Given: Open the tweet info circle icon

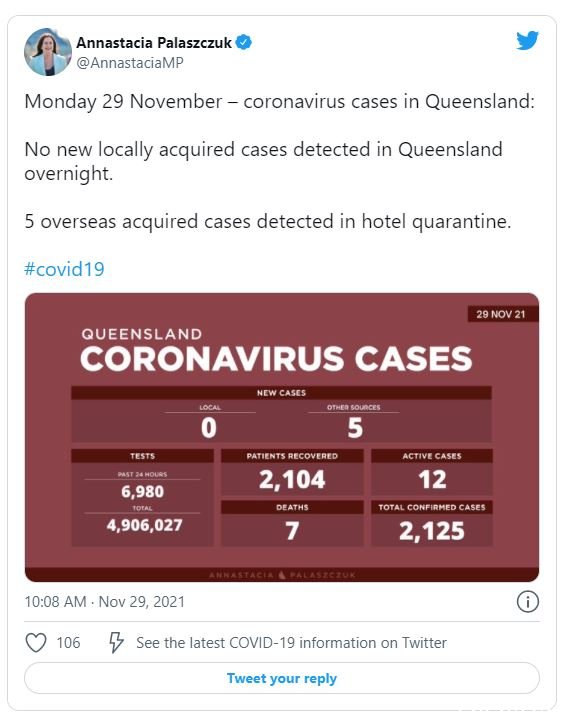Looking at the screenshot, I should (528, 602).
